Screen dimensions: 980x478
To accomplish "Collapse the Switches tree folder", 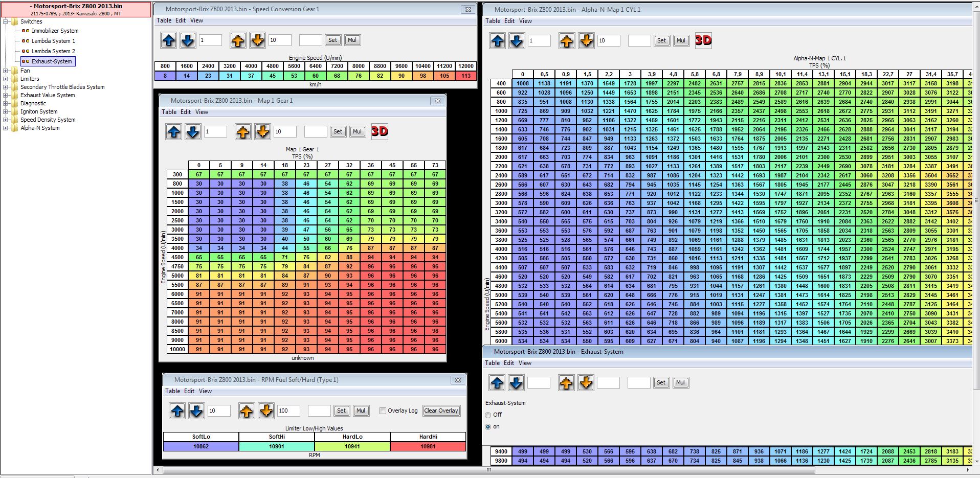I will [6, 21].
